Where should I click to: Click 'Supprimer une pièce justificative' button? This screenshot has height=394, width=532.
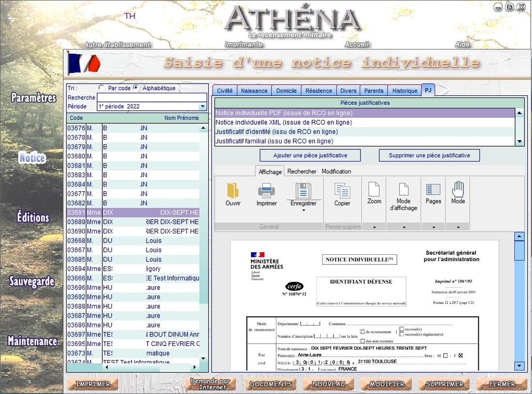(x=429, y=156)
